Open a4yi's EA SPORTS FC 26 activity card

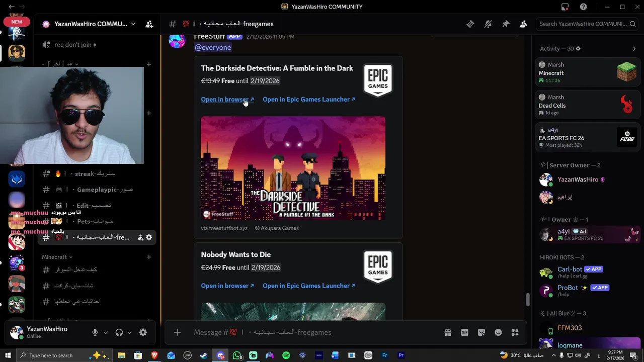click(588, 137)
